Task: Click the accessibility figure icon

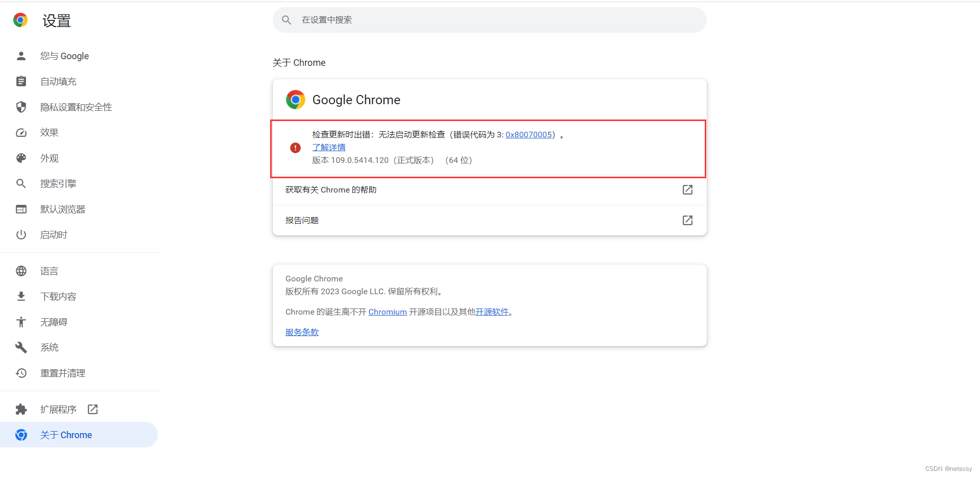Action: [21, 322]
